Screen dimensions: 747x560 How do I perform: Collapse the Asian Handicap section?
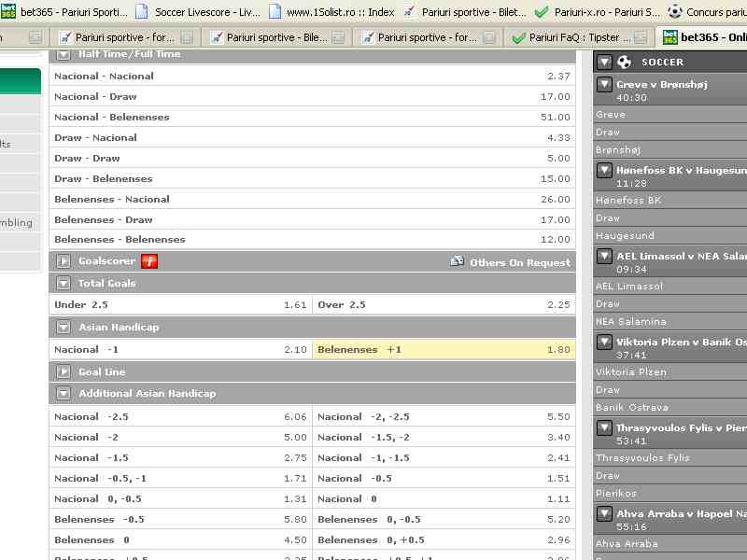tap(63, 328)
